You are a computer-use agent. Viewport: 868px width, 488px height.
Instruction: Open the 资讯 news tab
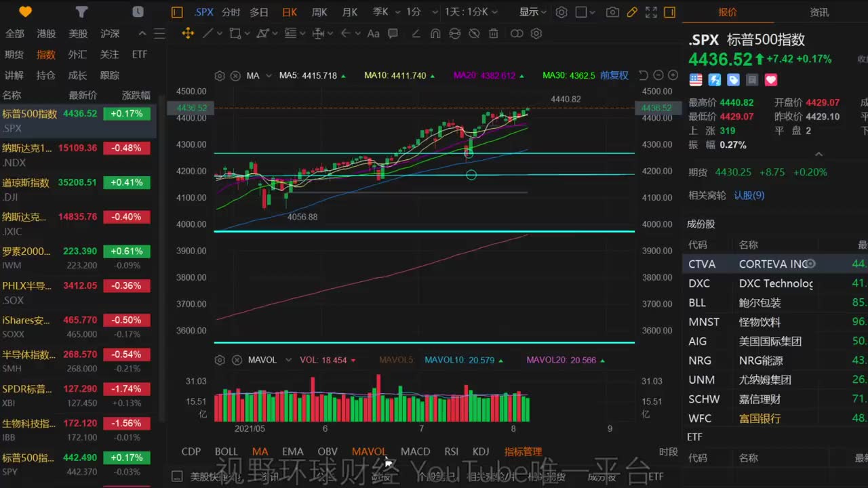click(819, 12)
